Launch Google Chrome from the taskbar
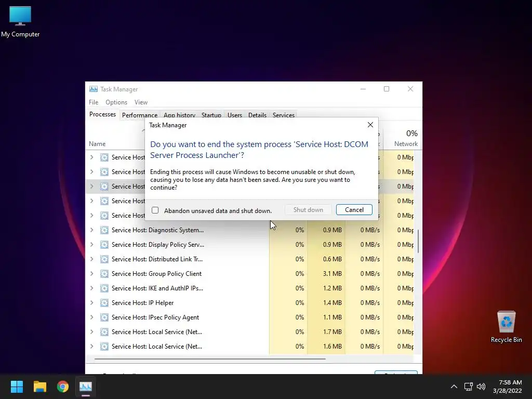This screenshot has height=399, width=532. tap(62, 387)
